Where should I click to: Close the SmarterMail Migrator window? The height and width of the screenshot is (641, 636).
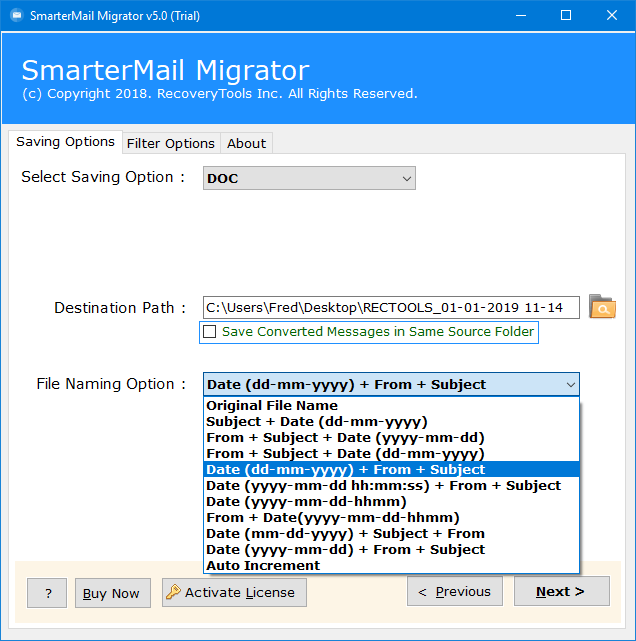click(611, 16)
